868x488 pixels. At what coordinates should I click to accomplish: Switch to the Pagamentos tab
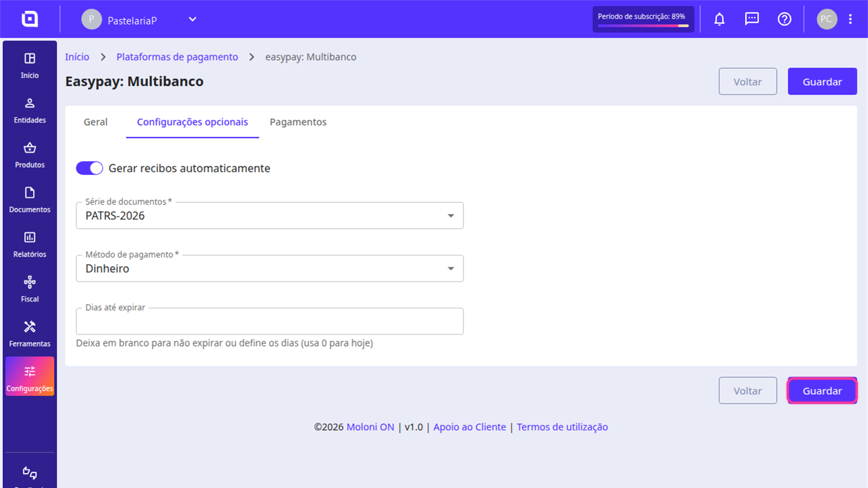point(298,122)
